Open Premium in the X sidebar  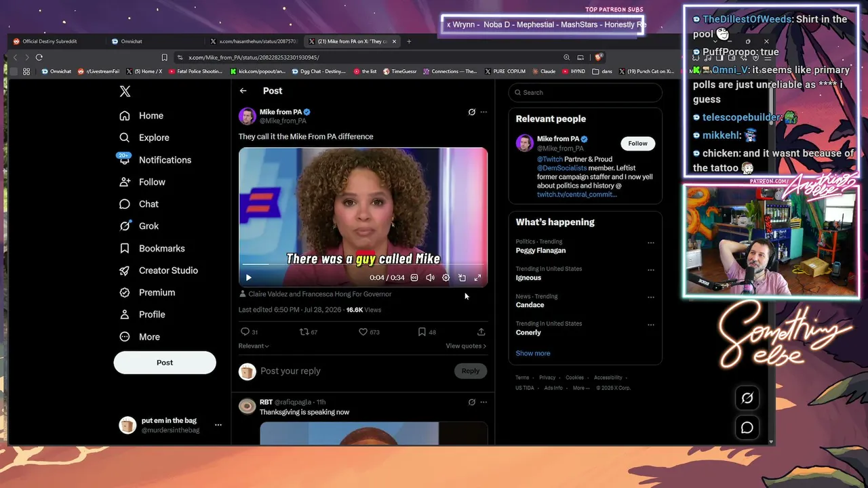[147, 293]
